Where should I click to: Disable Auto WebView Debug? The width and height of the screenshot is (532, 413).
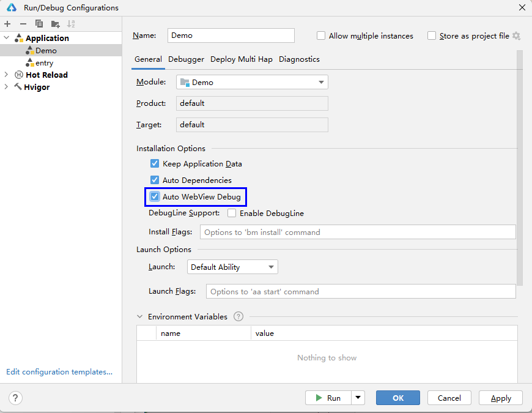pos(155,196)
